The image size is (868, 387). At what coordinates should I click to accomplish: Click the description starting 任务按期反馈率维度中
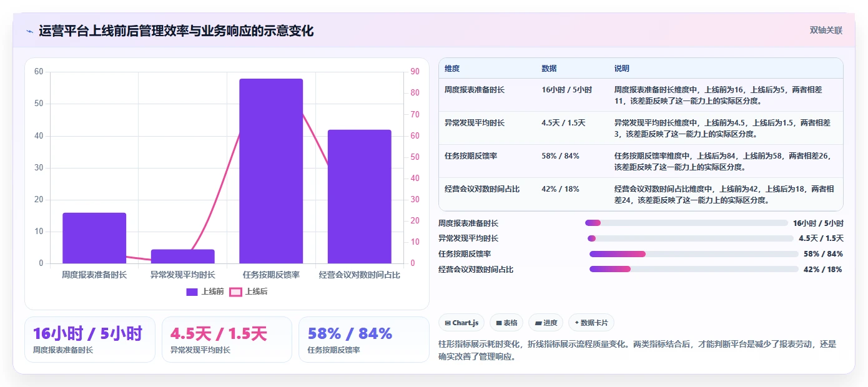(x=723, y=161)
